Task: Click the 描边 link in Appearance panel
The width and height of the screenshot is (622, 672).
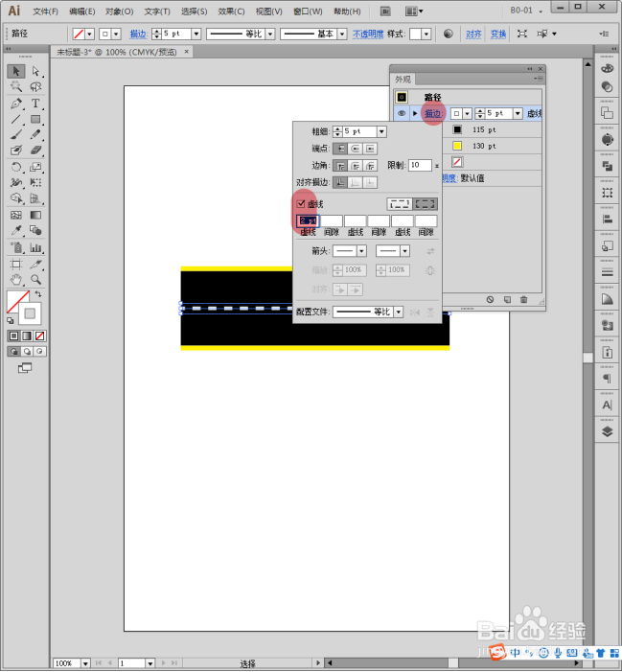Action: 433,113
